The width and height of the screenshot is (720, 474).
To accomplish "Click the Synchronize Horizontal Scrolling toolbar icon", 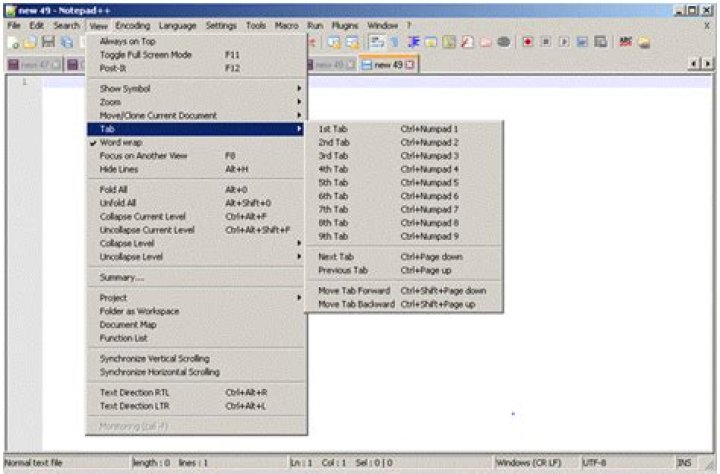I will click(353, 43).
